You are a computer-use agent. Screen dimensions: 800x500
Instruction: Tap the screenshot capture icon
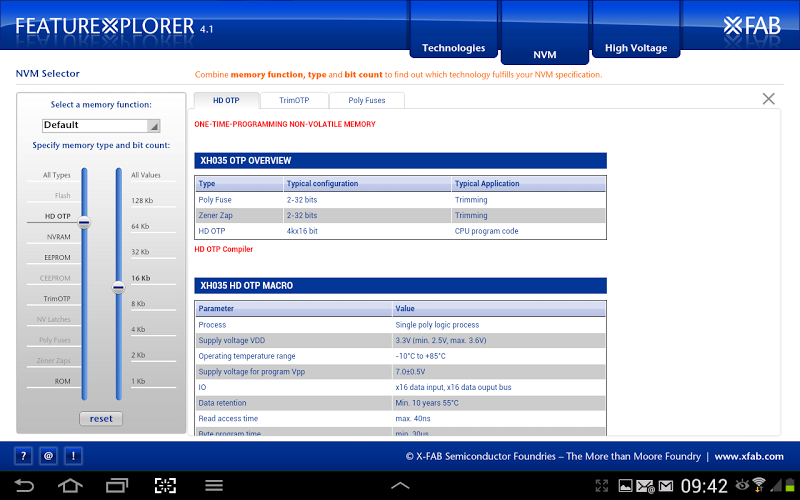coord(165,485)
